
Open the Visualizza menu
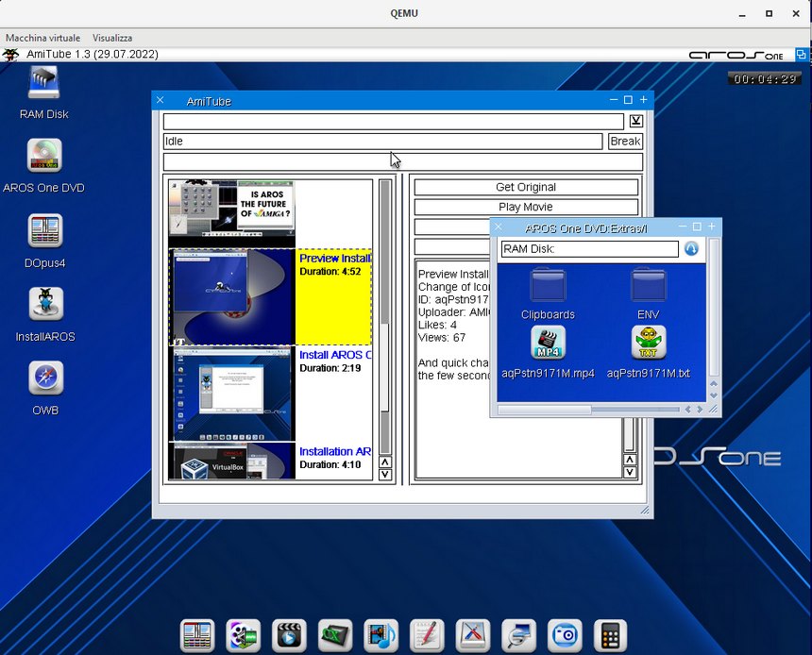(x=112, y=38)
